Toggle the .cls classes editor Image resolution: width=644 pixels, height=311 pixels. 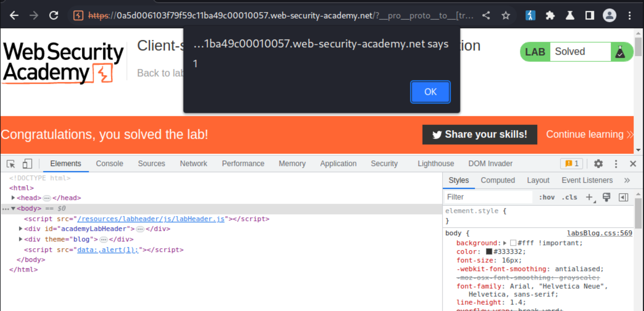(569, 197)
